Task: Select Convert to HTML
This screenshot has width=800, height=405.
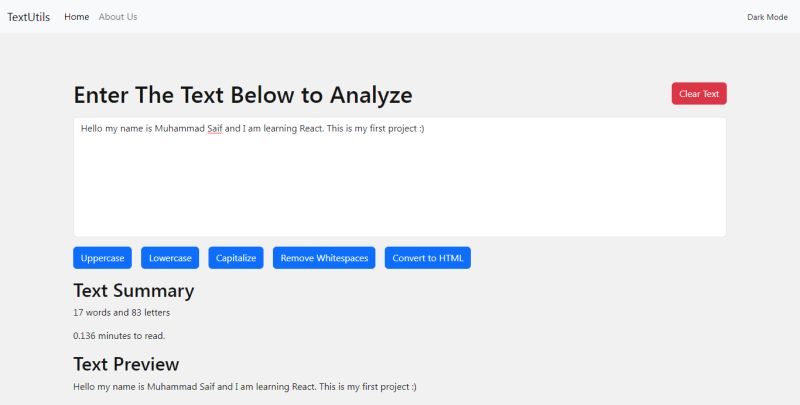Action: [427, 258]
